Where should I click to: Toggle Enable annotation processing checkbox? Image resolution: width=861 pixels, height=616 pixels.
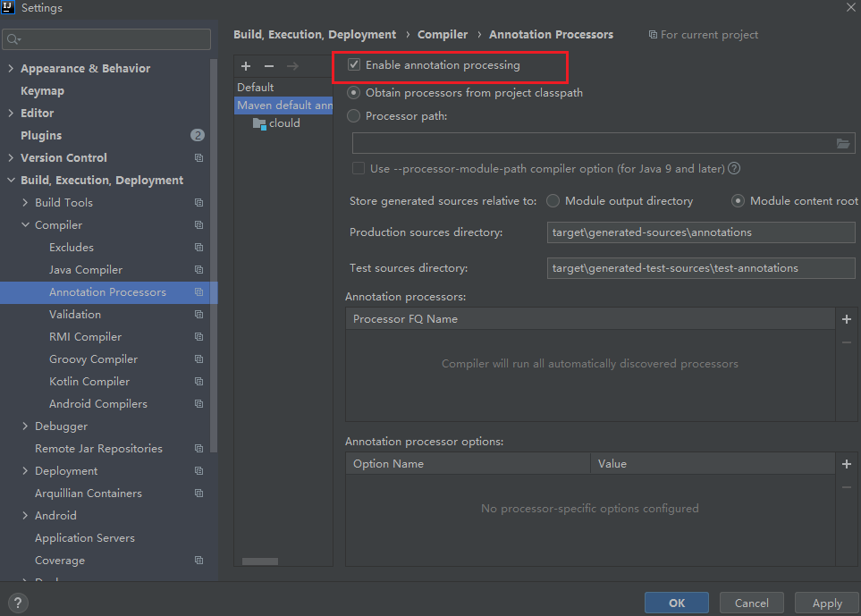point(354,64)
